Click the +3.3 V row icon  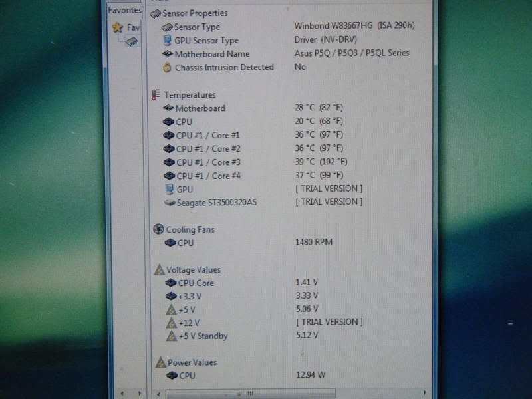tap(171, 296)
